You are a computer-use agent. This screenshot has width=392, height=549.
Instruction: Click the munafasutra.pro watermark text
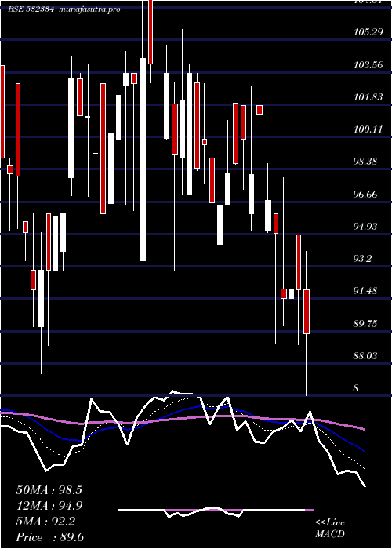pyautogui.click(x=89, y=9)
